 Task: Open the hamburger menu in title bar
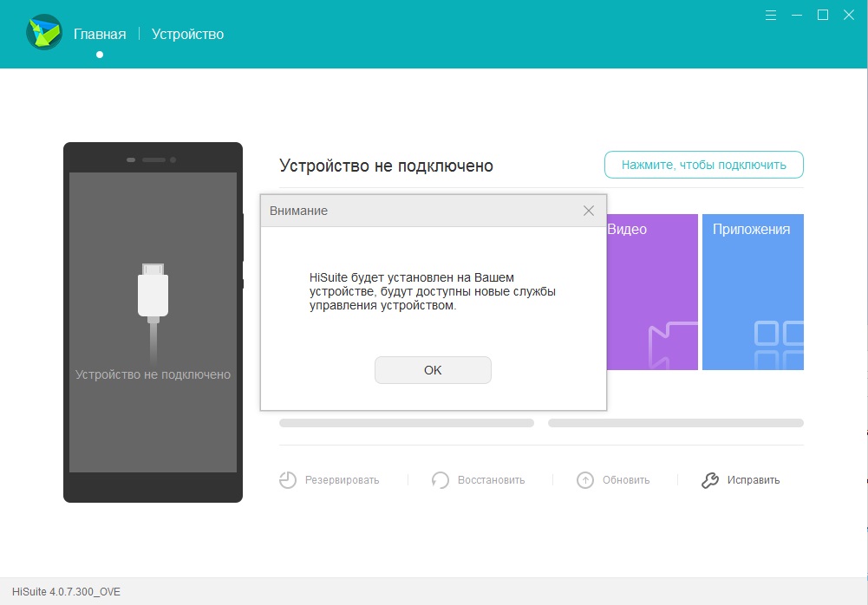pyautogui.click(x=771, y=16)
